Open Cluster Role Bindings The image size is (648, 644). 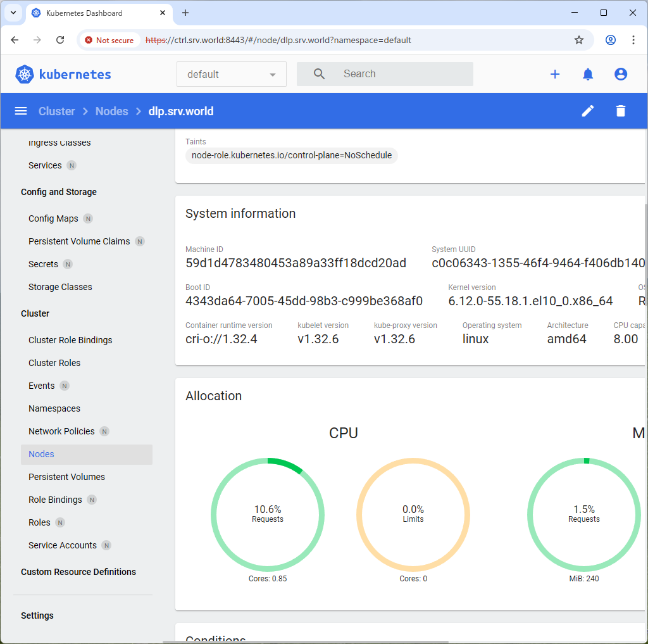click(x=70, y=340)
